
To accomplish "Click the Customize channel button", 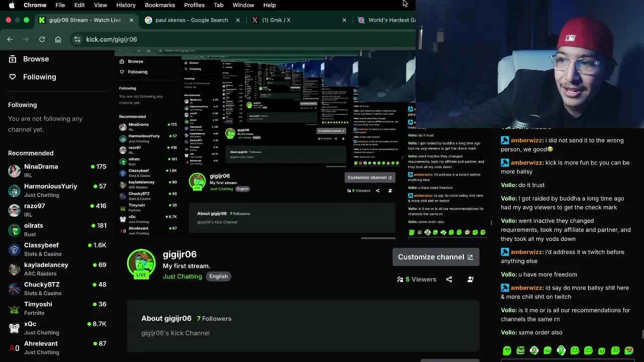I will [436, 257].
